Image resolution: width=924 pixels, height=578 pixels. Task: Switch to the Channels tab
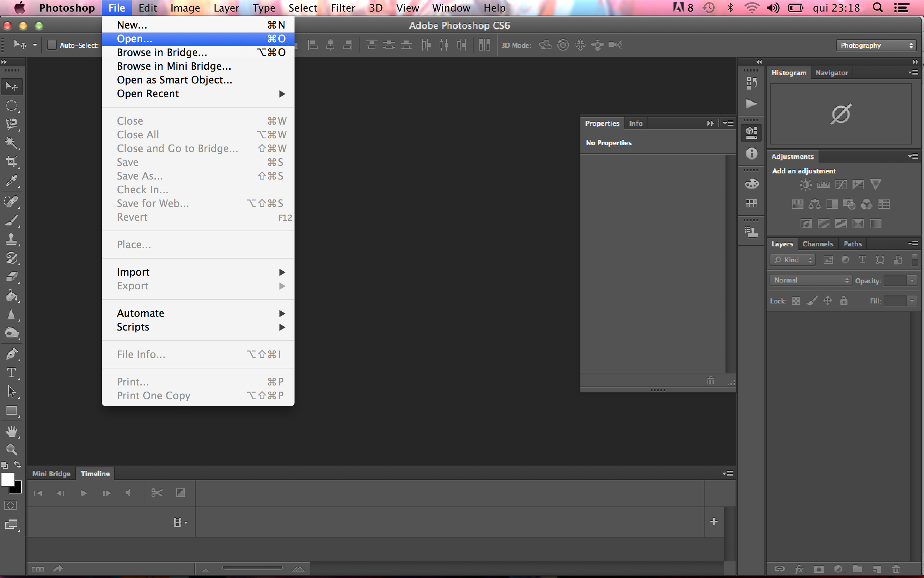coord(818,244)
